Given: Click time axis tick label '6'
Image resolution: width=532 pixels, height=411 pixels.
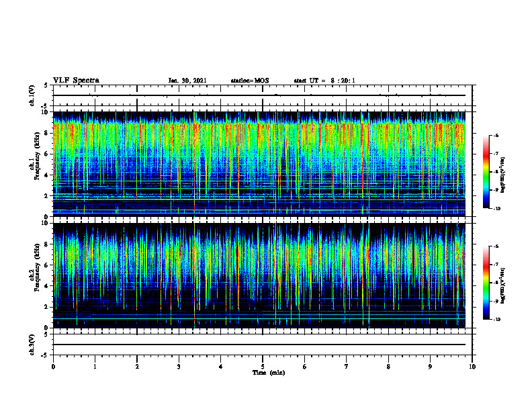Looking at the screenshot, I should 305,367.
